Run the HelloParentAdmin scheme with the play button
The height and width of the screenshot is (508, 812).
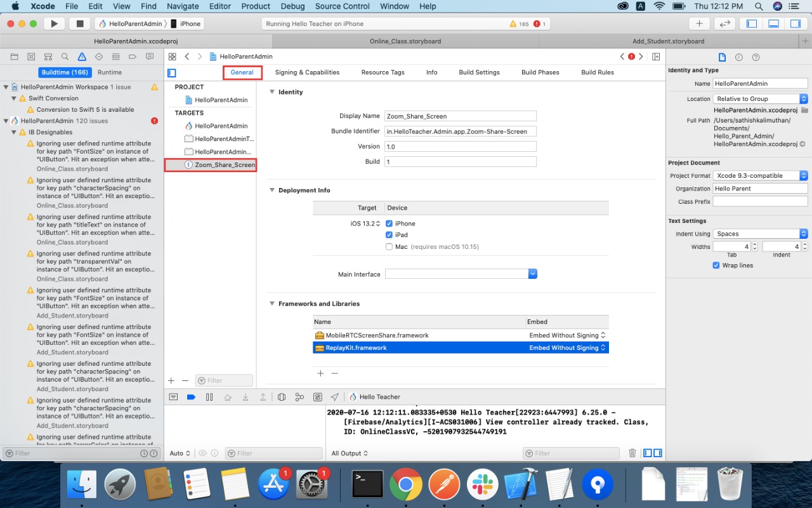(55, 23)
